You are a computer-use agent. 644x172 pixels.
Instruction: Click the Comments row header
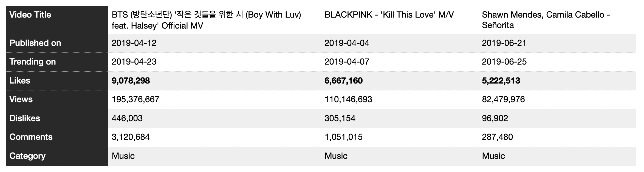coord(57,137)
